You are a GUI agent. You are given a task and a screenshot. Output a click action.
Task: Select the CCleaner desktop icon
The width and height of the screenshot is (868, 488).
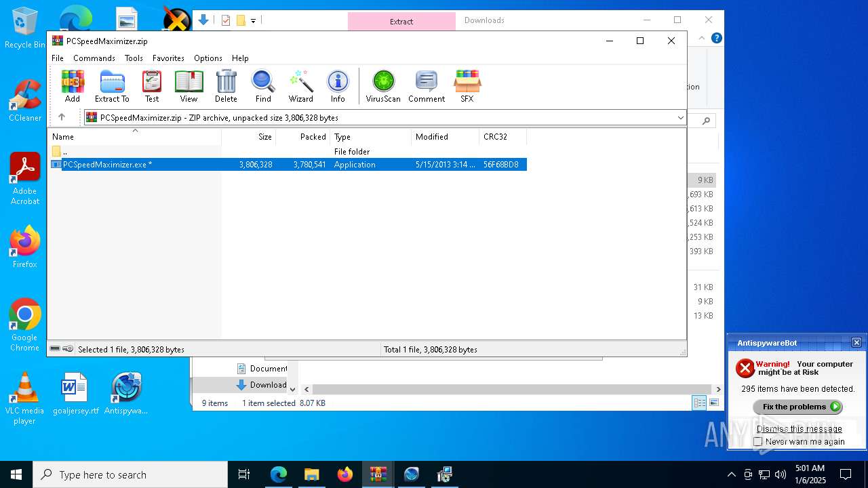pyautogui.click(x=24, y=100)
